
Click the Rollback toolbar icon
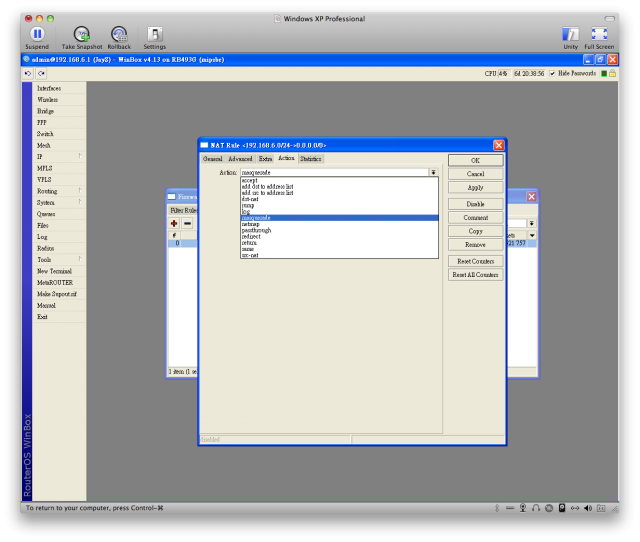[x=119, y=34]
